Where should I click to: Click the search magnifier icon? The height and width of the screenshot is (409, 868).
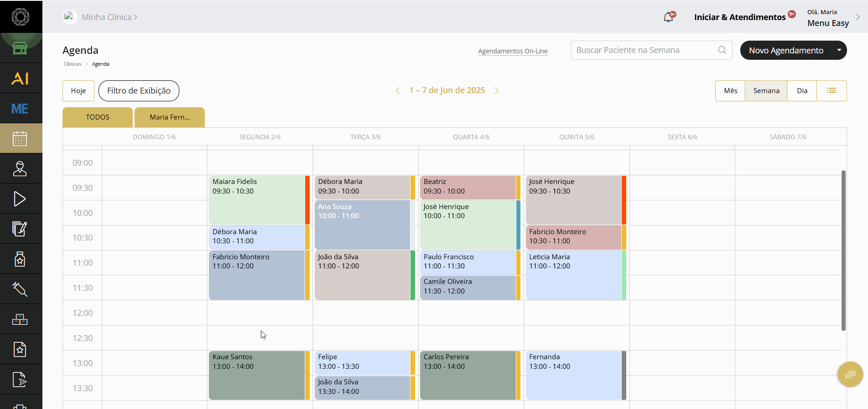click(x=722, y=50)
